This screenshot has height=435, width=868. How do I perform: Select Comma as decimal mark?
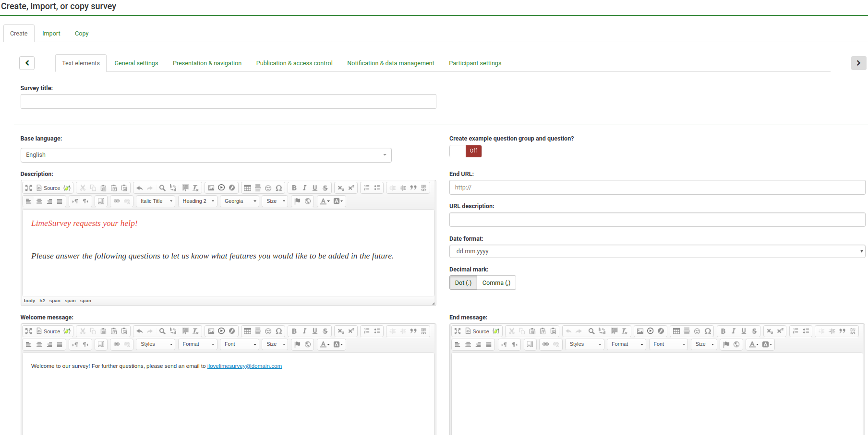click(496, 283)
